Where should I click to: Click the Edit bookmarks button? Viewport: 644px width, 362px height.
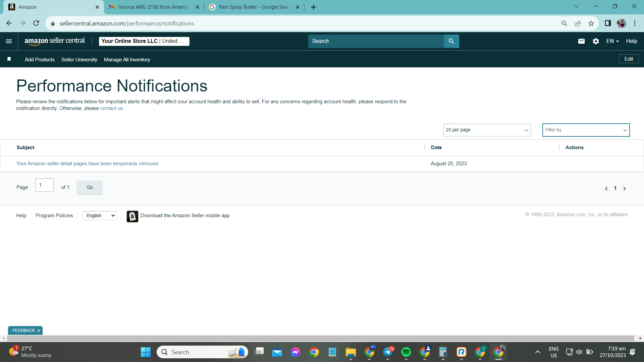629,59
